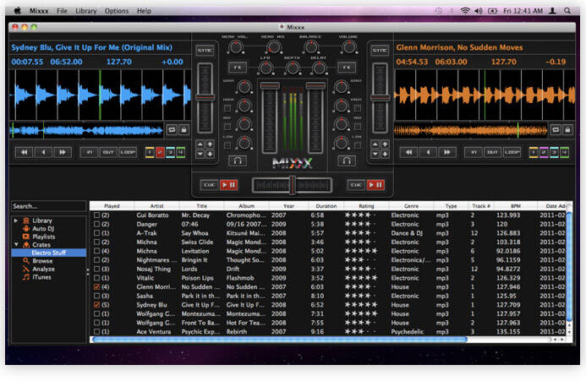Click right deck headphone cue icon
The width and height of the screenshot is (586, 392).
coord(347,161)
